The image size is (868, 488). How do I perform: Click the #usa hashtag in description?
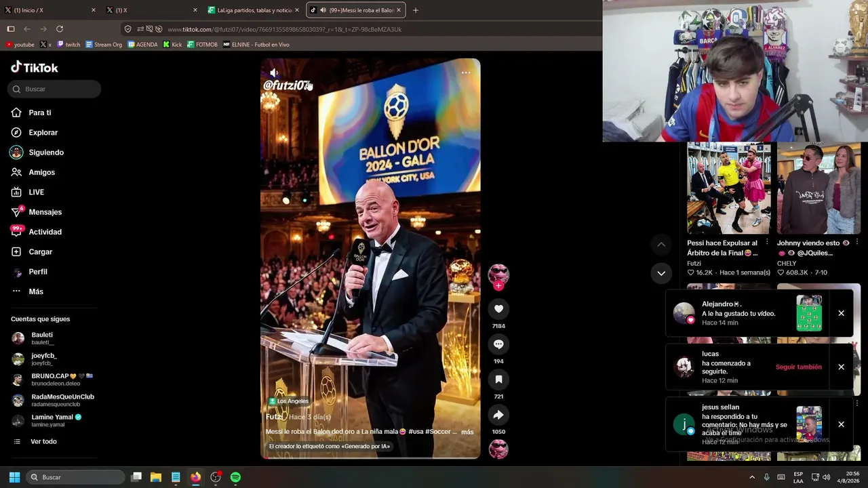point(418,432)
